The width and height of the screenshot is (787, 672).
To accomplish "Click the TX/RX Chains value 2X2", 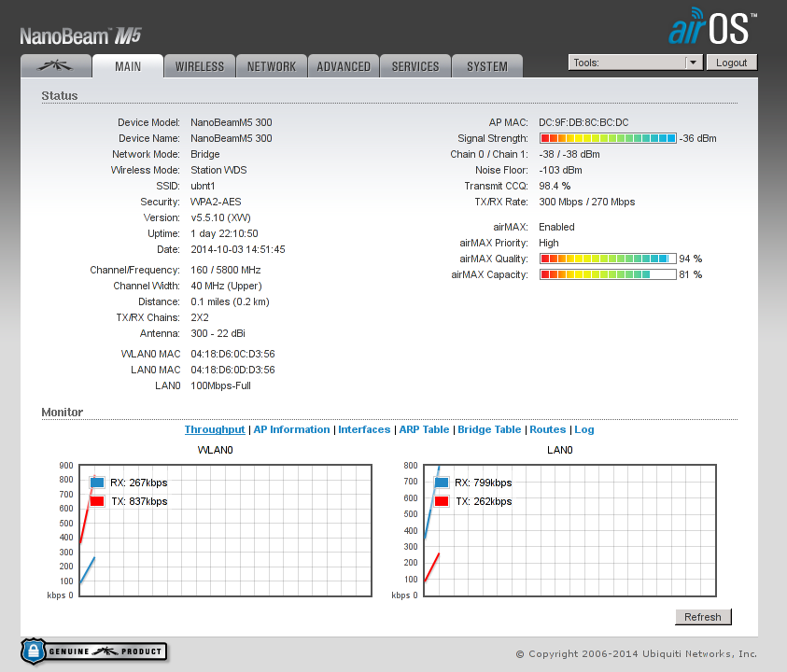I will 200,317.
